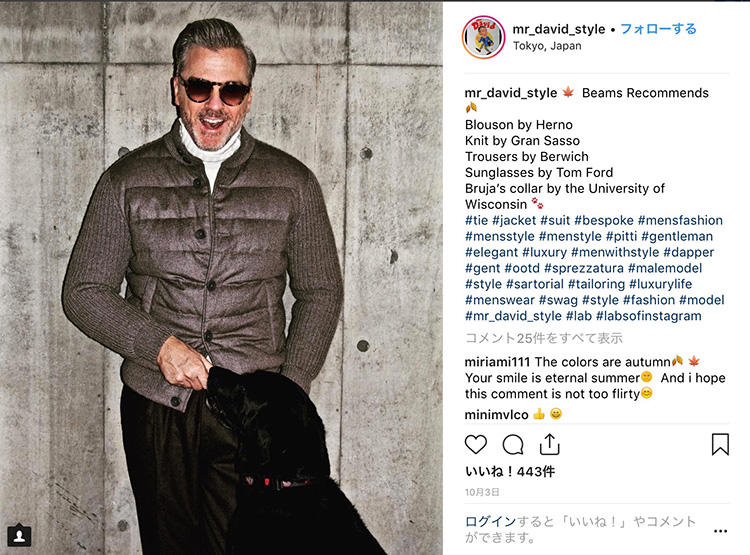Click the main post photo
Image resolution: width=750 pixels, height=555 pixels.
coord(221,278)
